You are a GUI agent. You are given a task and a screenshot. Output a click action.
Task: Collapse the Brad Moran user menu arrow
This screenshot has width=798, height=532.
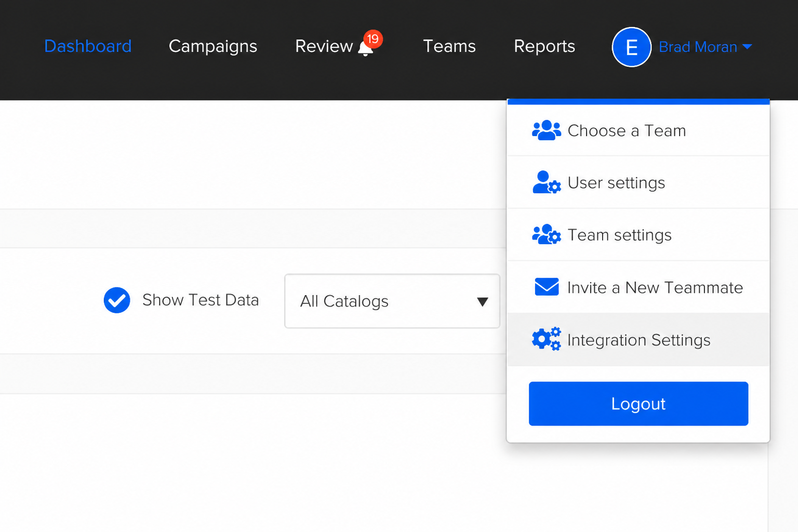coord(747,47)
